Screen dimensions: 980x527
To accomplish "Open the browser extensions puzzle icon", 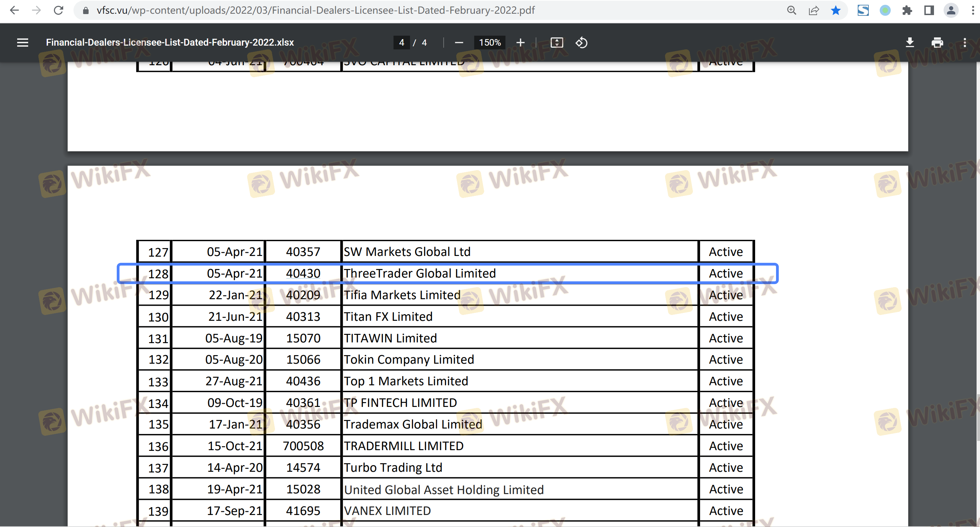I will tap(907, 10).
